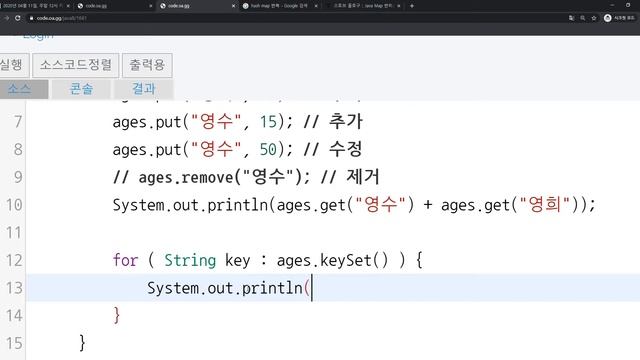Viewport: 640px width, 360px height.
Task: Click 'ages.remove' in the commented line
Action: coord(186,178)
